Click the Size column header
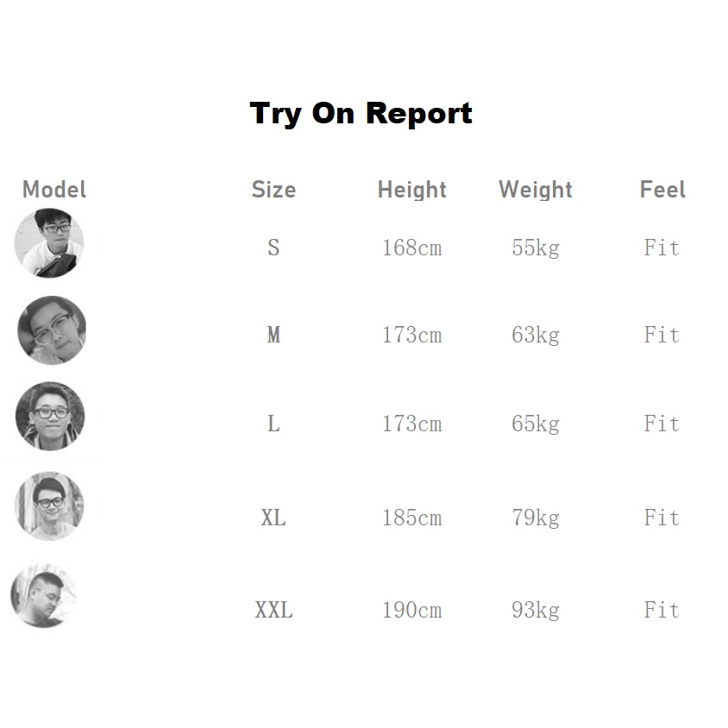The width and height of the screenshot is (728, 728). pos(273,190)
